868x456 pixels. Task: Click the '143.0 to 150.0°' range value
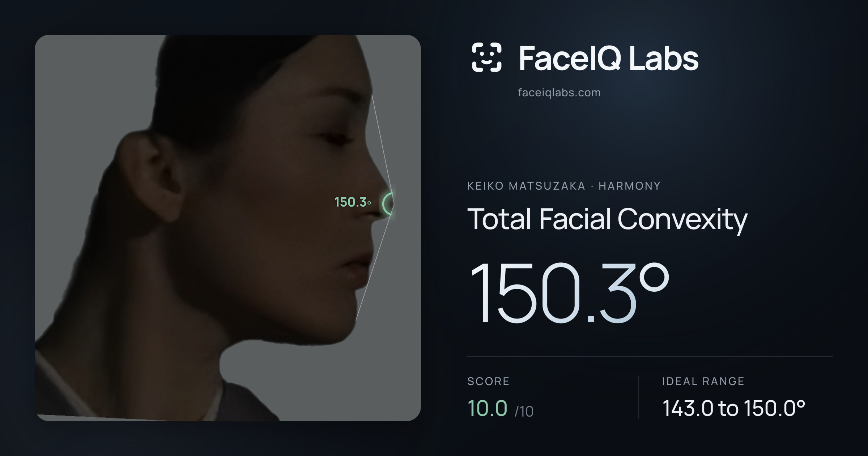click(734, 408)
